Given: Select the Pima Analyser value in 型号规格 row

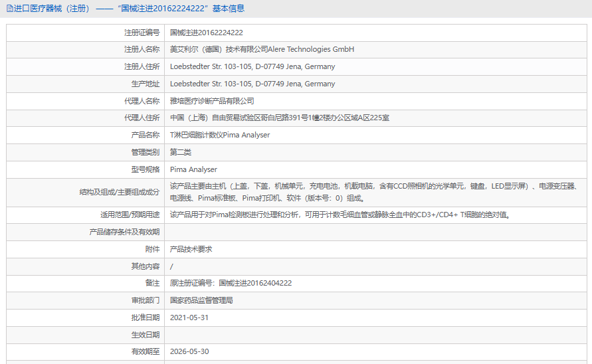Looking at the screenshot, I should (x=193, y=169).
